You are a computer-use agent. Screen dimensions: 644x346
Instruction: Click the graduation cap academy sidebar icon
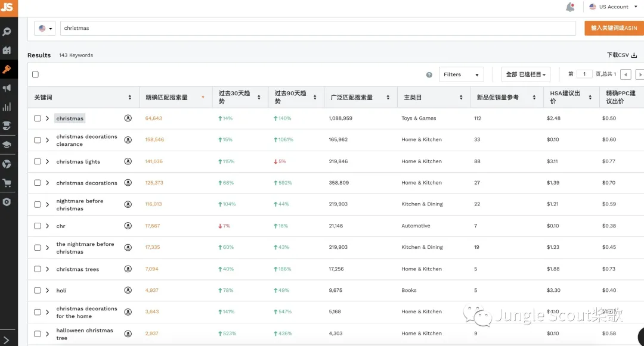(7, 145)
